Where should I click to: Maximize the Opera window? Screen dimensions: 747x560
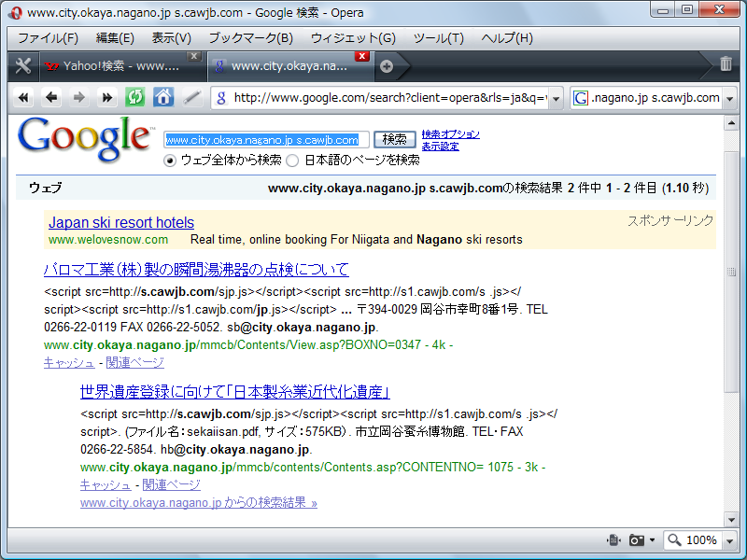point(687,10)
